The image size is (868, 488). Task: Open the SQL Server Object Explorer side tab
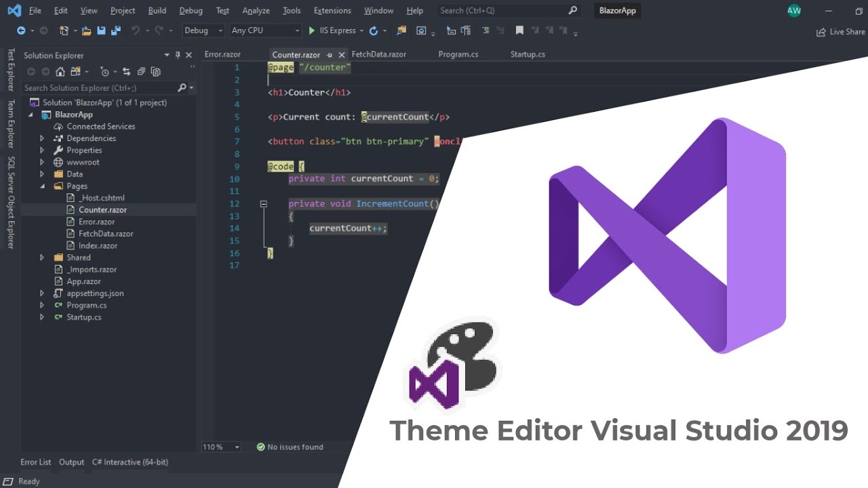coord(10,202)
